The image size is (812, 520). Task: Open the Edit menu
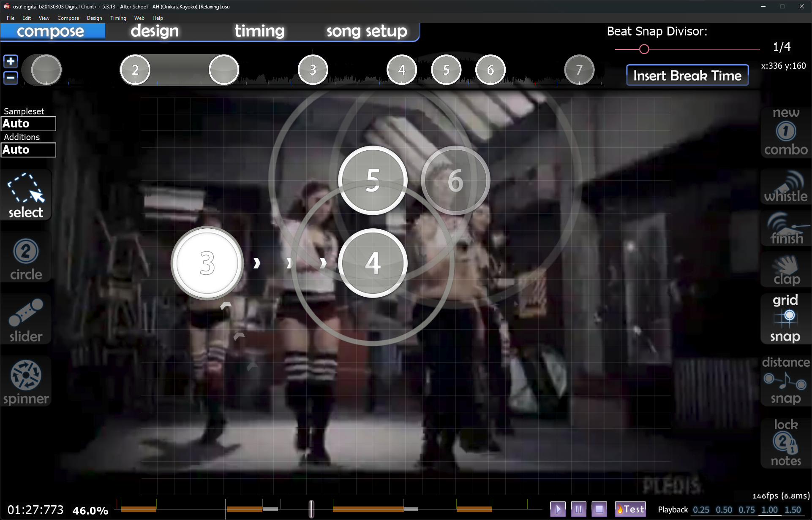click(x=27, y=18)
